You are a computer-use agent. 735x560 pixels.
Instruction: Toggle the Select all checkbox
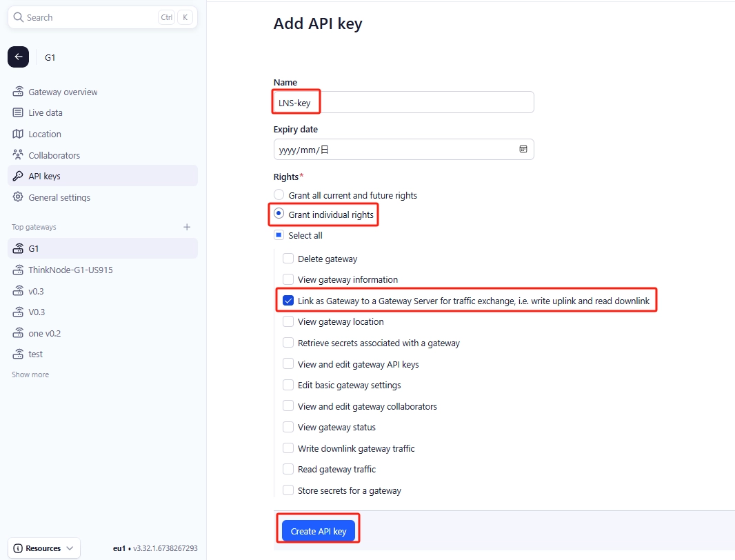(x=279, y=235)
